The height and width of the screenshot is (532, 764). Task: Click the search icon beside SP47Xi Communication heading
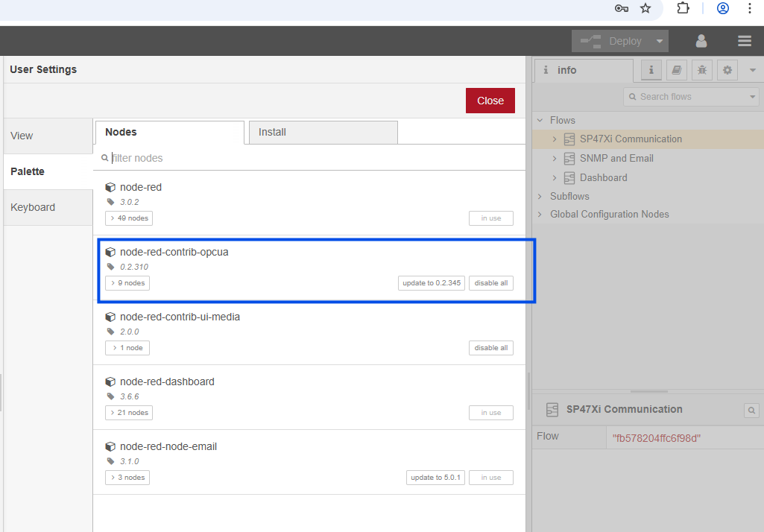(751, 411)
